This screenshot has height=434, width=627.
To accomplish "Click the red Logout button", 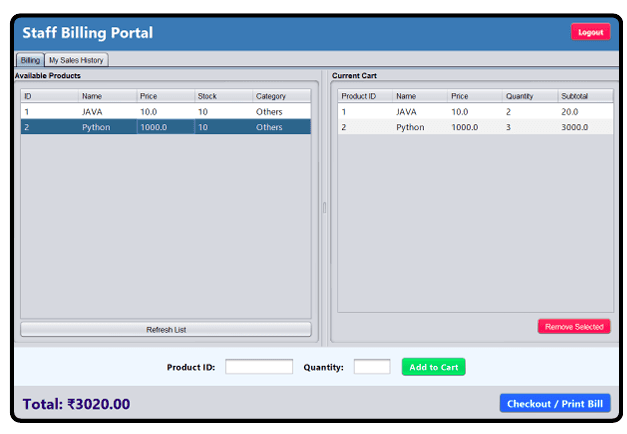I will click(590, 32).
